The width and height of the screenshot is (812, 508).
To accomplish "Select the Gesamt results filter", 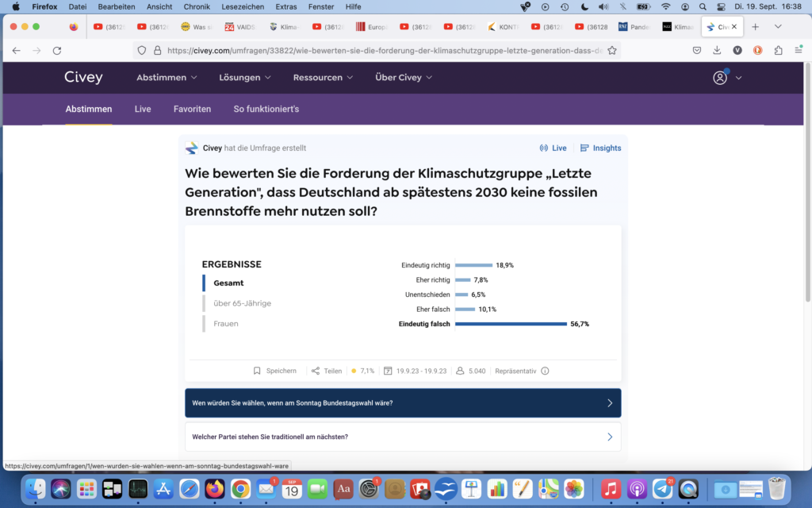I will tap(228, 283).
